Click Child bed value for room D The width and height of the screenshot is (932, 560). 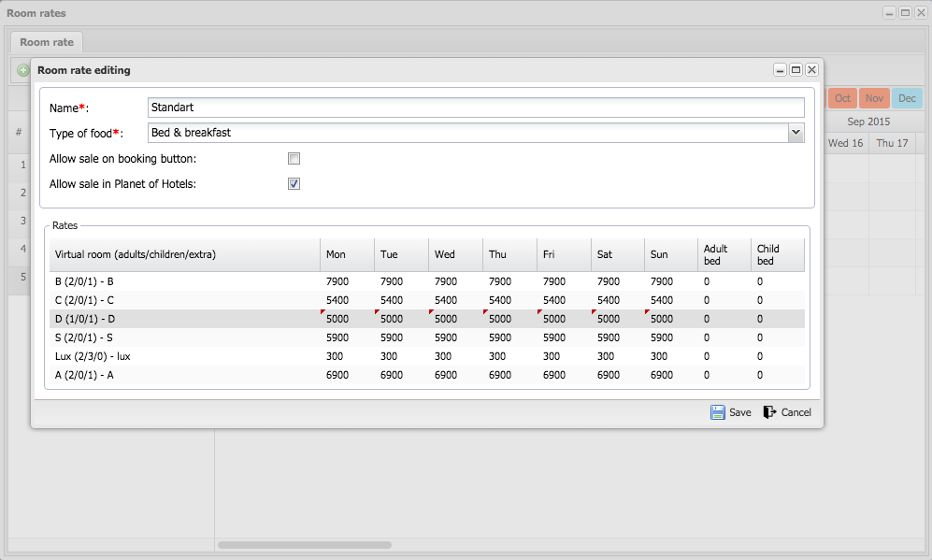[760, 319]
